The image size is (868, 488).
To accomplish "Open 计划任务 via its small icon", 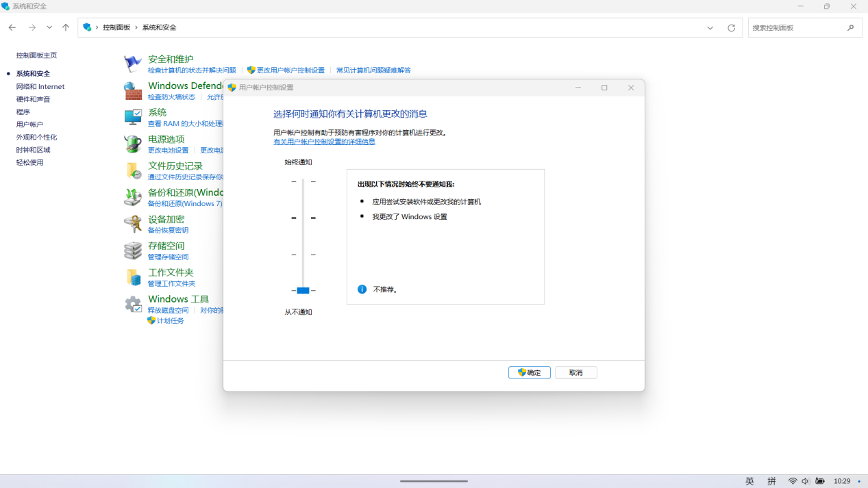I will pyautogui.click(x=152, y=320).
